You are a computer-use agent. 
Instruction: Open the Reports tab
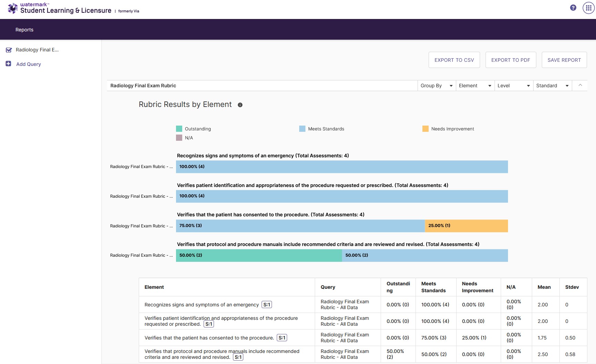tap(25, 30)
